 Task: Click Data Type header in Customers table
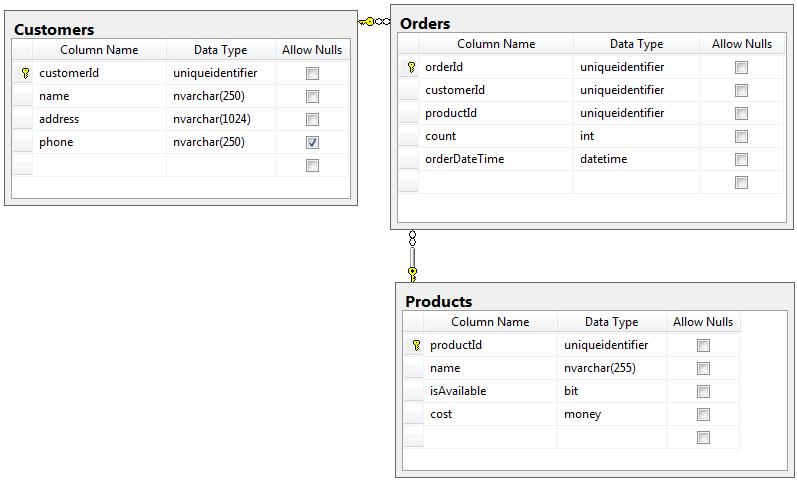[221, 50]
